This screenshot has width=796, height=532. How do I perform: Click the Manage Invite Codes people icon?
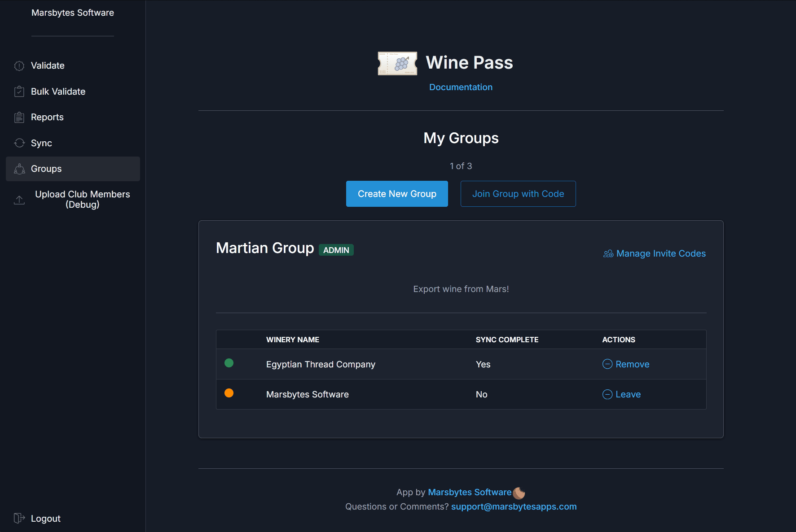(x=607, y=253)
